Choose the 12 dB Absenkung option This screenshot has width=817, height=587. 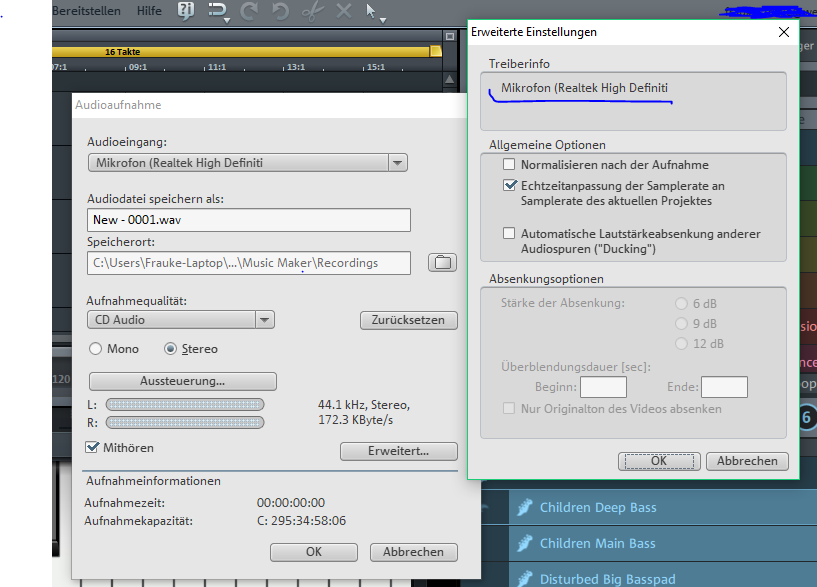click(681, 343)
